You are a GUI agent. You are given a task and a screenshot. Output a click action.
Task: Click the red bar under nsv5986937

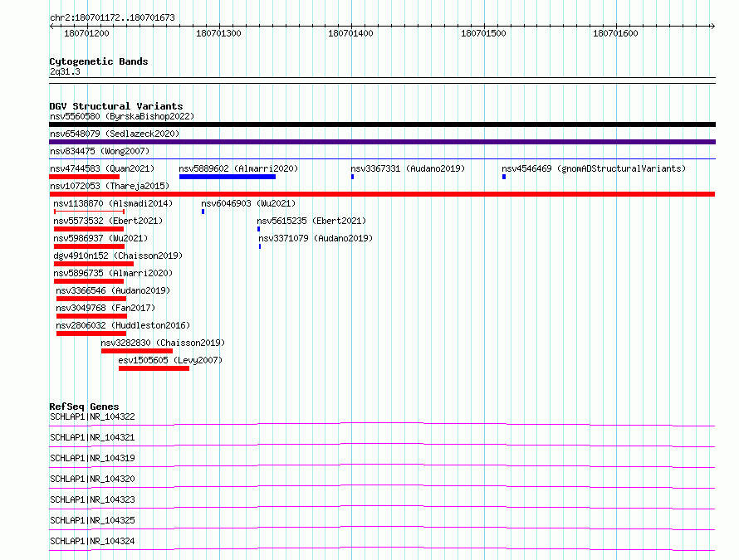[89, 246]
